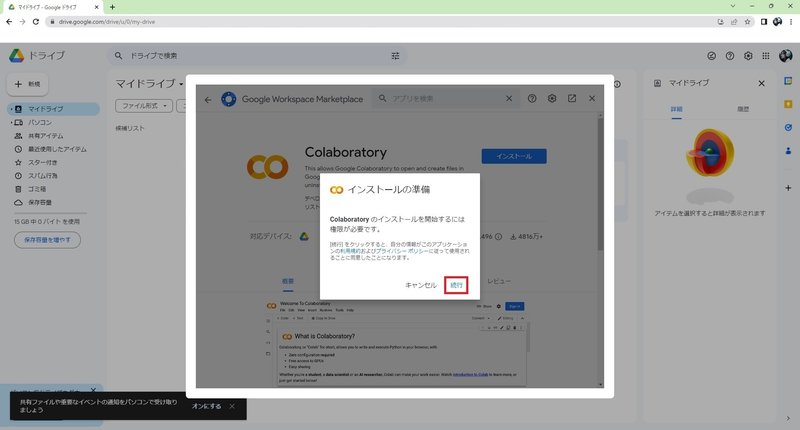Viewport: 800px width, 430px height.
Task: Close the マイドライブ details panel
Action: click(x=761, y=83)
